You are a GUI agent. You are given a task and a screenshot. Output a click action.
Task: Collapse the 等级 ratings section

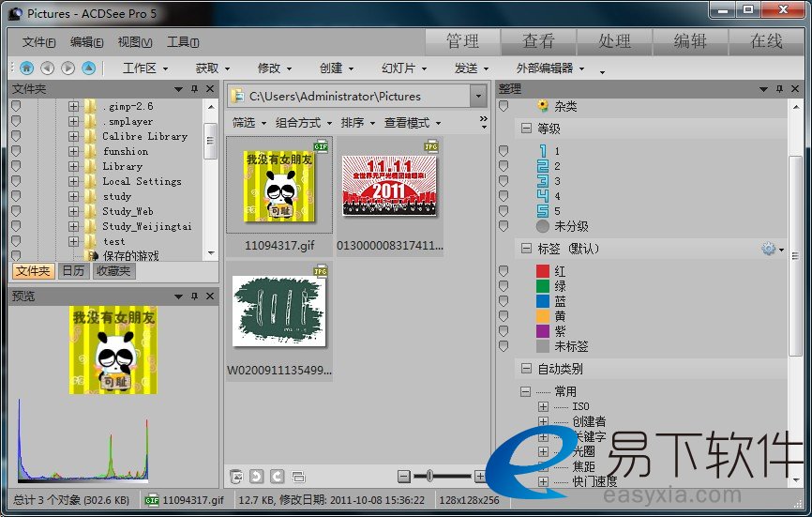(526, 129)
